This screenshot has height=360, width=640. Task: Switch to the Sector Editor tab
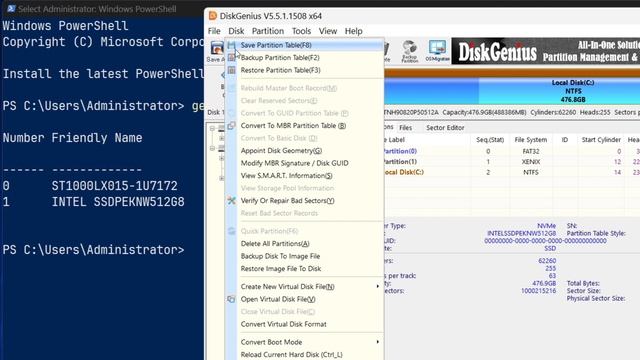click(445, 128)
